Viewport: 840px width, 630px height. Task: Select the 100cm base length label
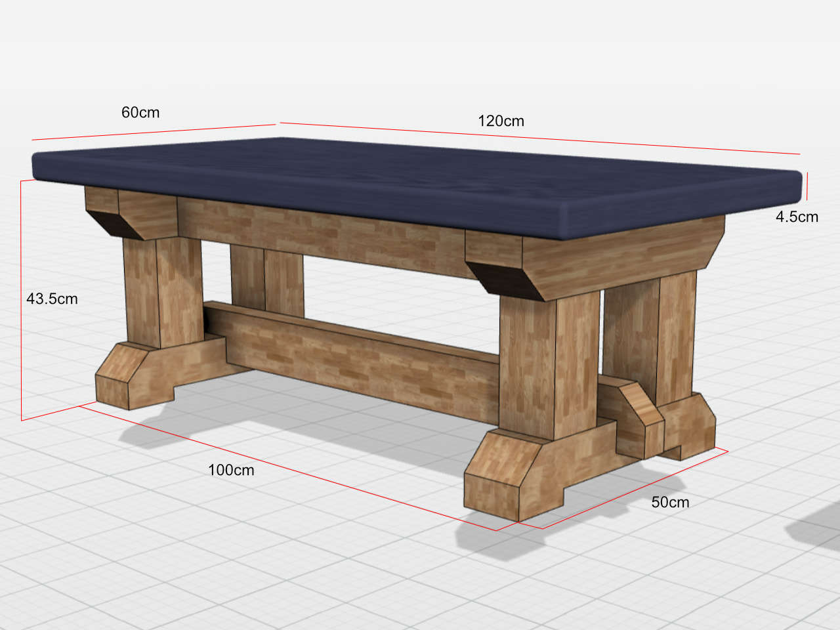click(x=231, y=470)
